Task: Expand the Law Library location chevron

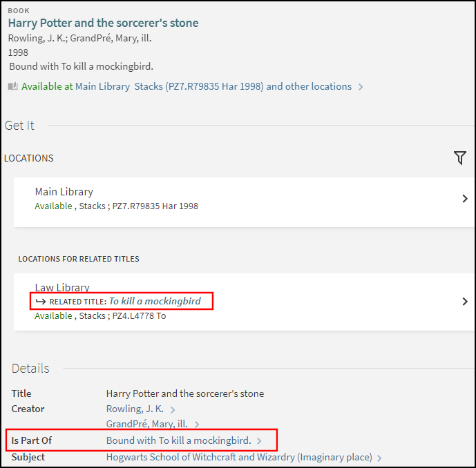Action: tap(465, 302)
